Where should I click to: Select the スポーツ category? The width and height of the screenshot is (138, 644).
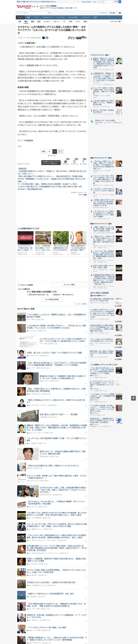[x=56, y=21]
